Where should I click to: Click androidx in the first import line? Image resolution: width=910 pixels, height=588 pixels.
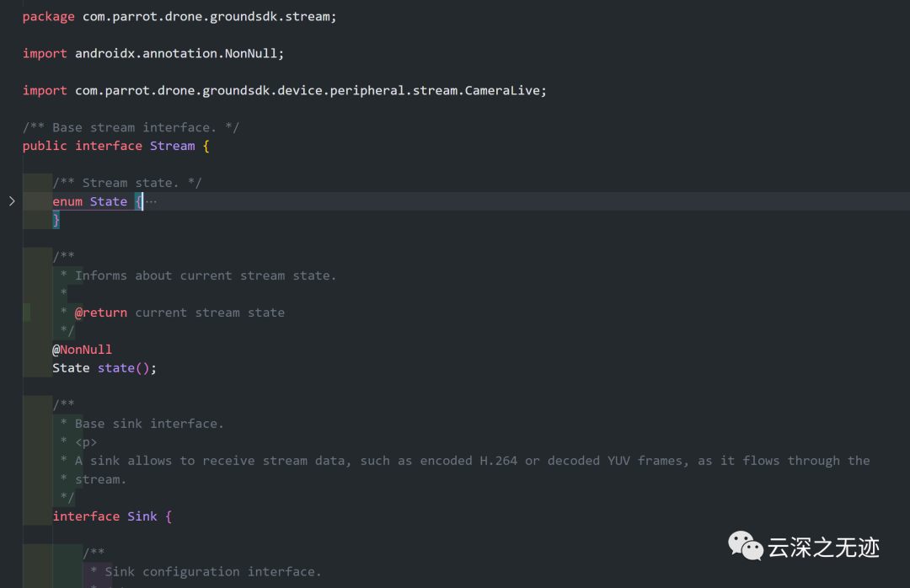click(x=104, y=53)
